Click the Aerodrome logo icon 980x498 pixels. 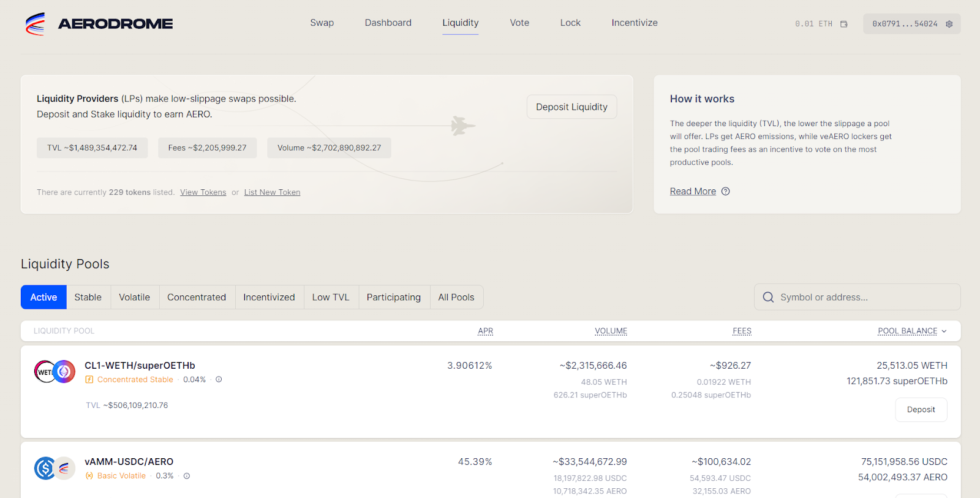(x=36, y=24)
